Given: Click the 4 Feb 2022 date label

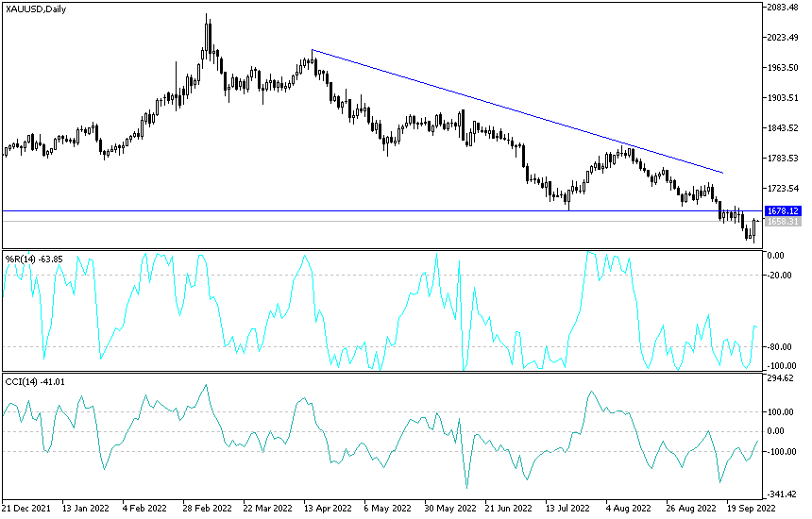Looking at the screenshot, I should (144, 508).
